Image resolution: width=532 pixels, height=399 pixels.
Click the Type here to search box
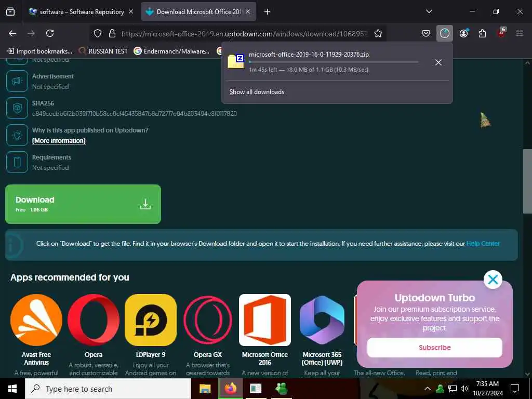[108, 389]
